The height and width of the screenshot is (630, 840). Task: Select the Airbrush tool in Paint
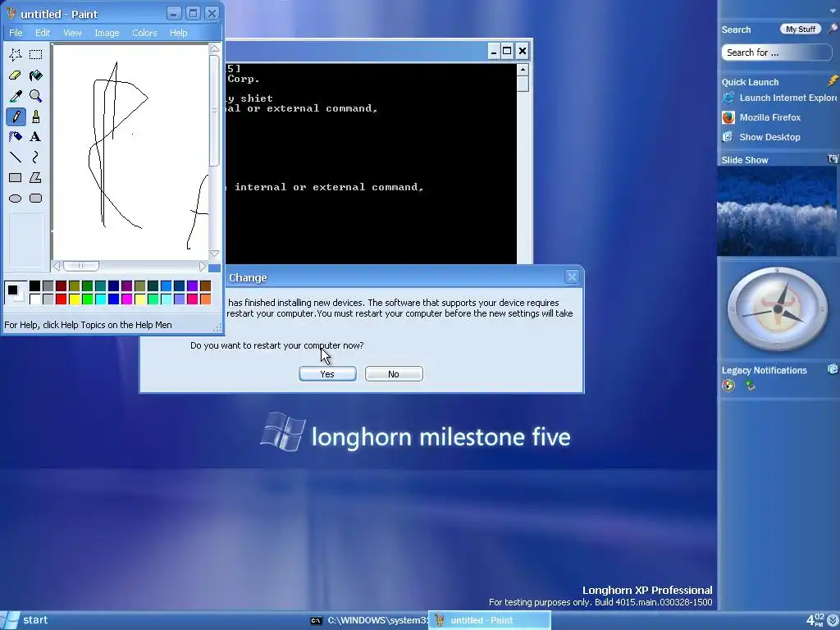click(x=16, y=137)
